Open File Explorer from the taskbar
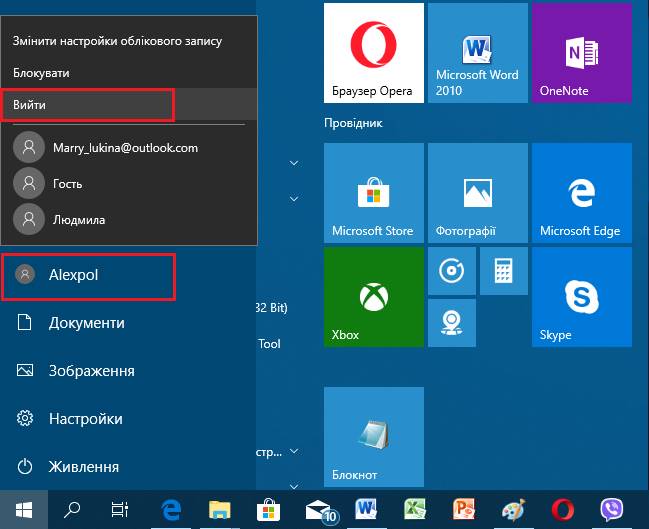Screen dimensions: 649x529 tap(220, 510)
